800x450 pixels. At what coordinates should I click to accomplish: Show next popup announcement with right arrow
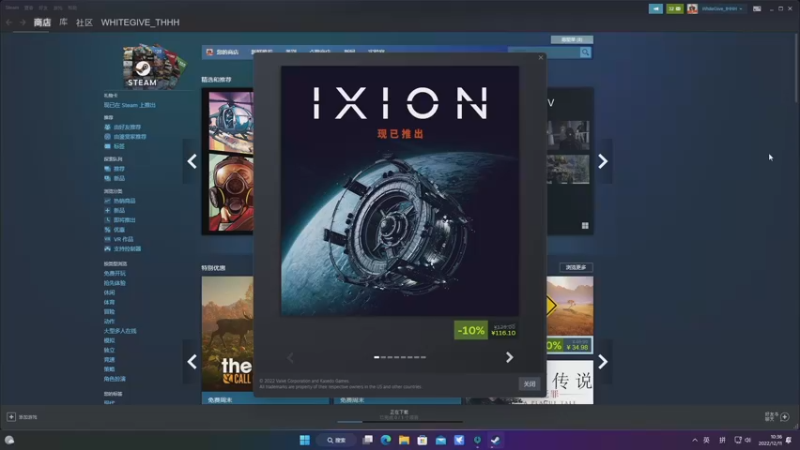509,357
